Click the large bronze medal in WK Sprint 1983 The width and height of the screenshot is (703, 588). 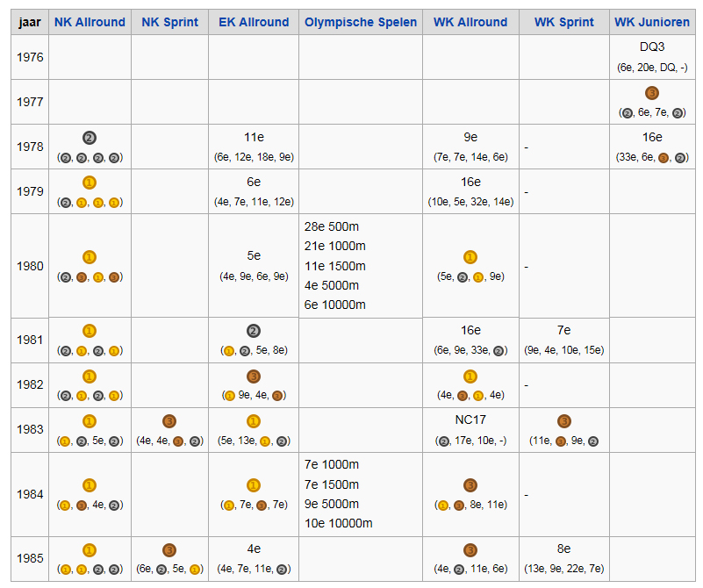click(x=564, y=421)
